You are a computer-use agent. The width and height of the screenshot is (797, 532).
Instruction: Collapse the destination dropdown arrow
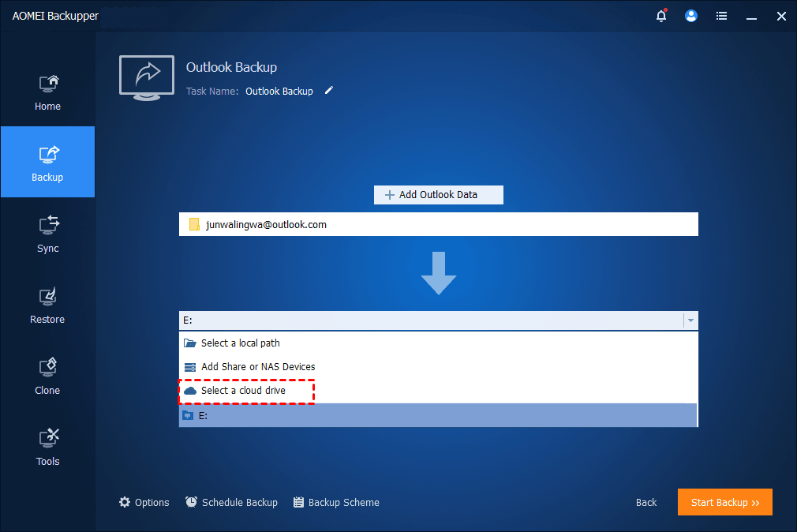point(690,320)
